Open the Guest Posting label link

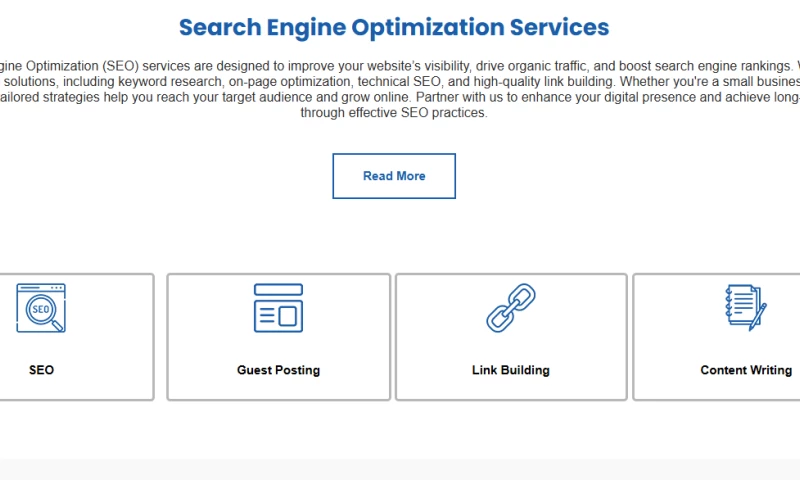pos(278,370)
